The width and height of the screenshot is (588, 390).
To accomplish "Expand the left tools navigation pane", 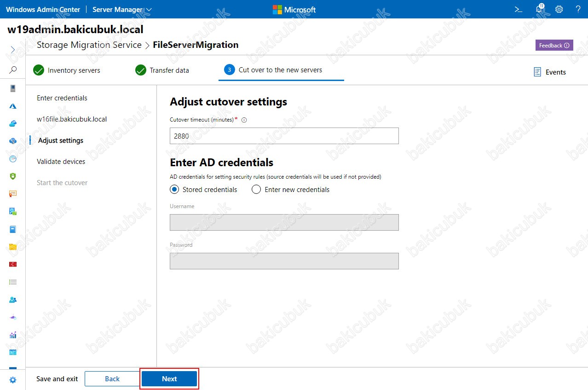I will 13,49.
